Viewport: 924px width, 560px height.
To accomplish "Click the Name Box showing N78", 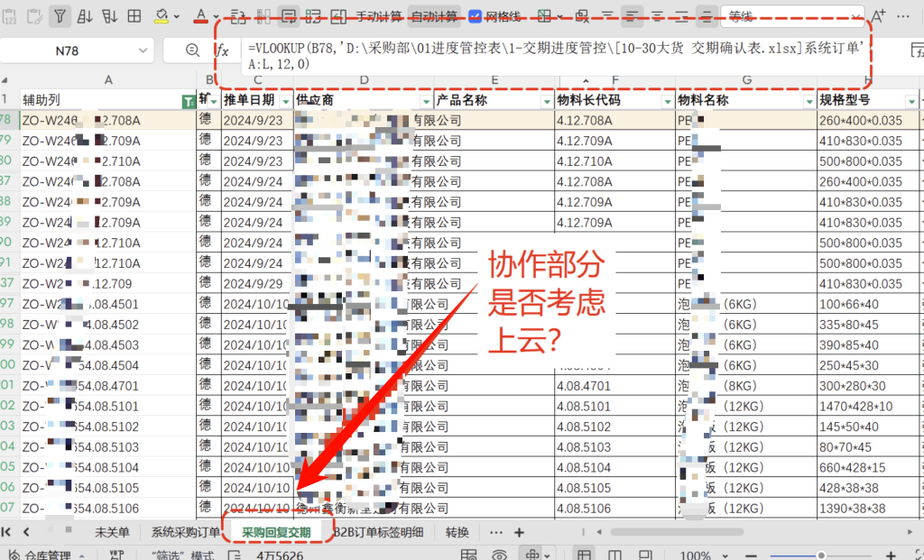I will point(67,50).
